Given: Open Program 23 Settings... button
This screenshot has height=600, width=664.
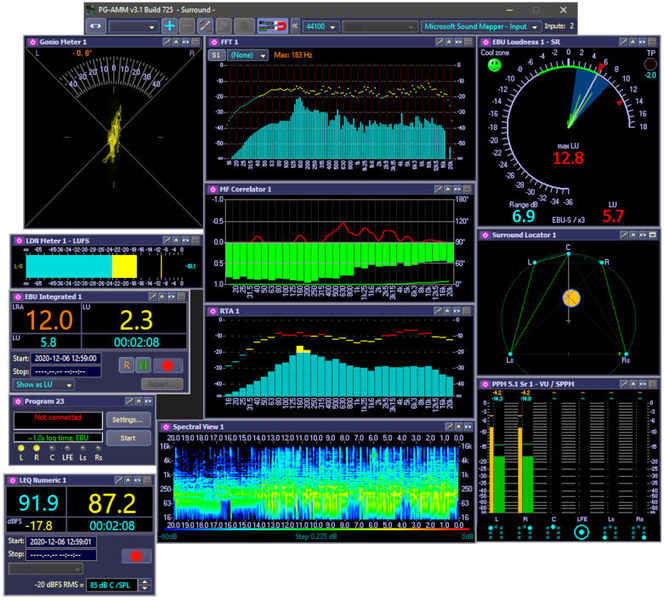Looking at the screenshot, I should [128, 420].
